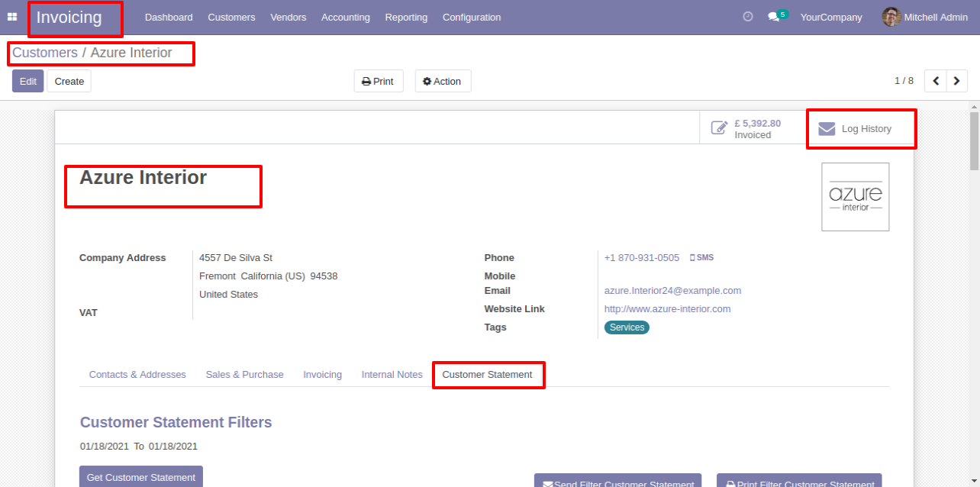980x487 pixels.
Task: Open the Configuration menu
Action: tap(472, 17)
